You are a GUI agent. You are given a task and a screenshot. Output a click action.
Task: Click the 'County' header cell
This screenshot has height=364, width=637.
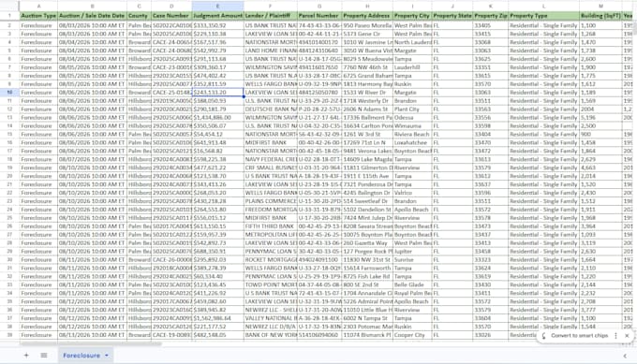[x=139, y=16]
